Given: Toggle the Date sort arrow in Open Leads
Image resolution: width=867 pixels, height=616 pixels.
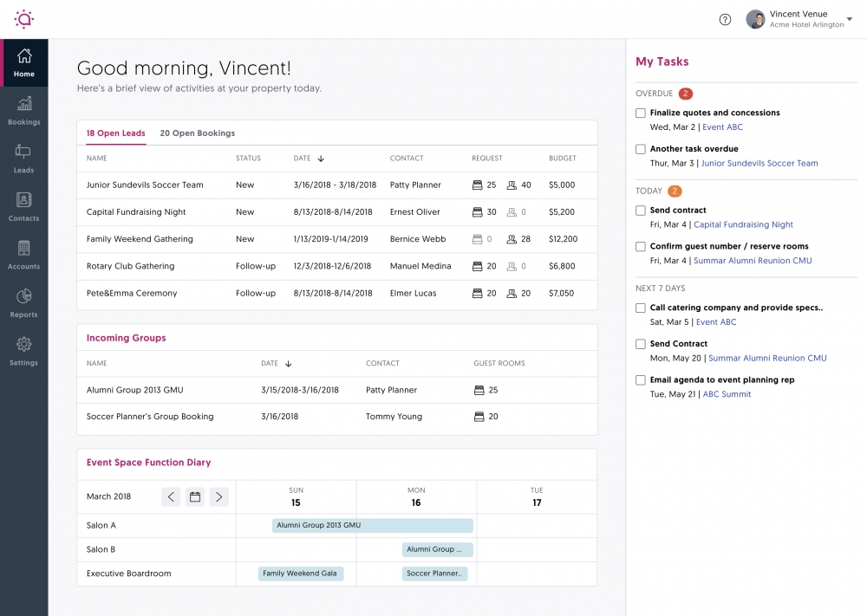Looking at the screenshot, I should [x=322, y=158].
